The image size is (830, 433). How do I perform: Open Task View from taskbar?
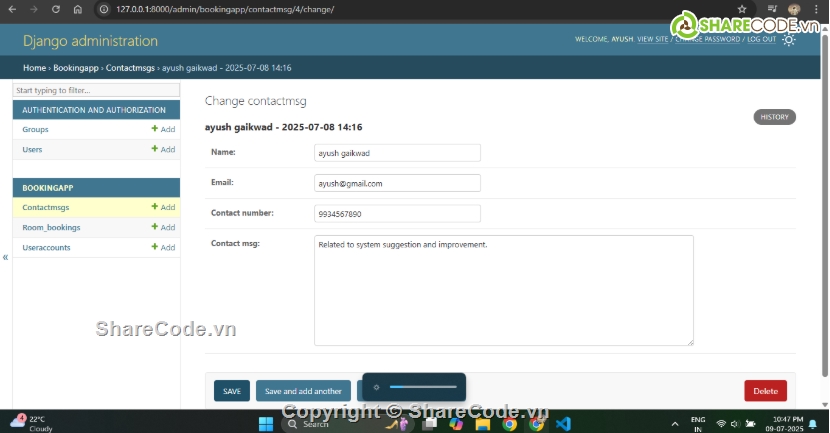[x=430, y=424]
